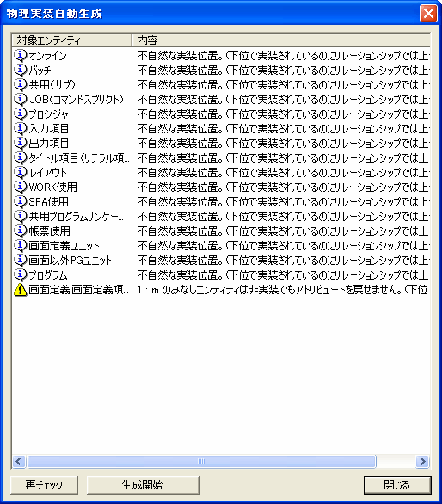This screenshot has width=442, height=504.
Task: Click the info icon next to 入力項目
Action: pyautogui.click(x=20, y=128)
